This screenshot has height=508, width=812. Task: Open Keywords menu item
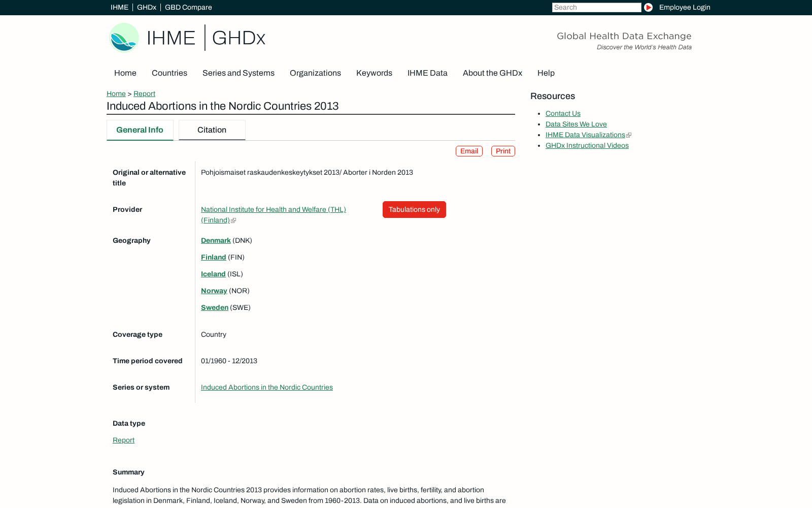pos(374,73)
